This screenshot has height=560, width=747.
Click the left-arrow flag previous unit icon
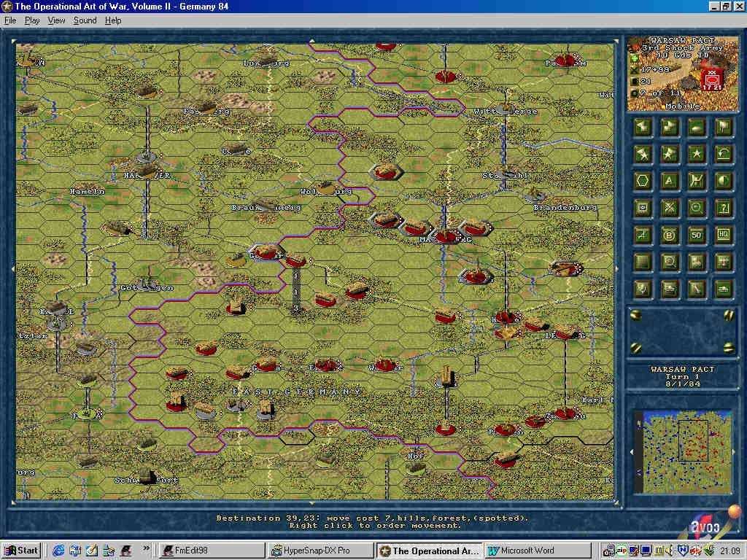coord(642,127)
